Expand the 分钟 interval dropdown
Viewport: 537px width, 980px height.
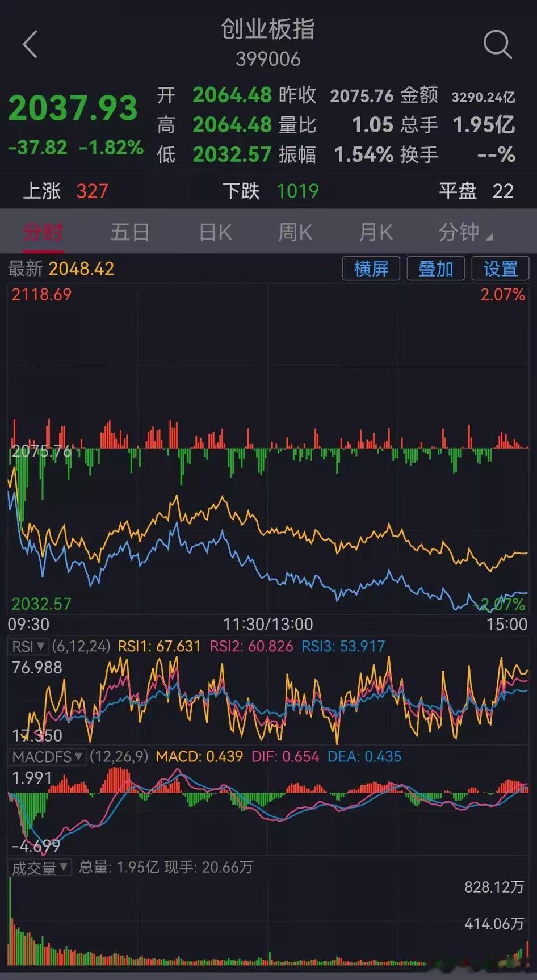point(465,232)
